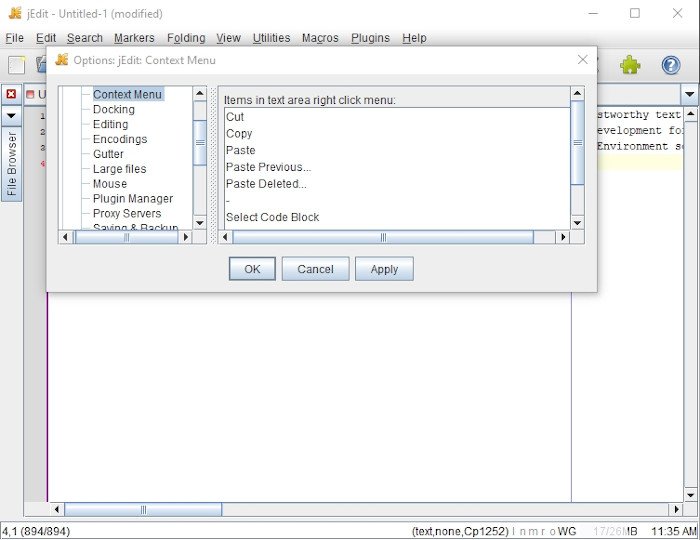Close the Options dialog with X
The width and height of the screenshot is (700, 540).
pos(582,60)
